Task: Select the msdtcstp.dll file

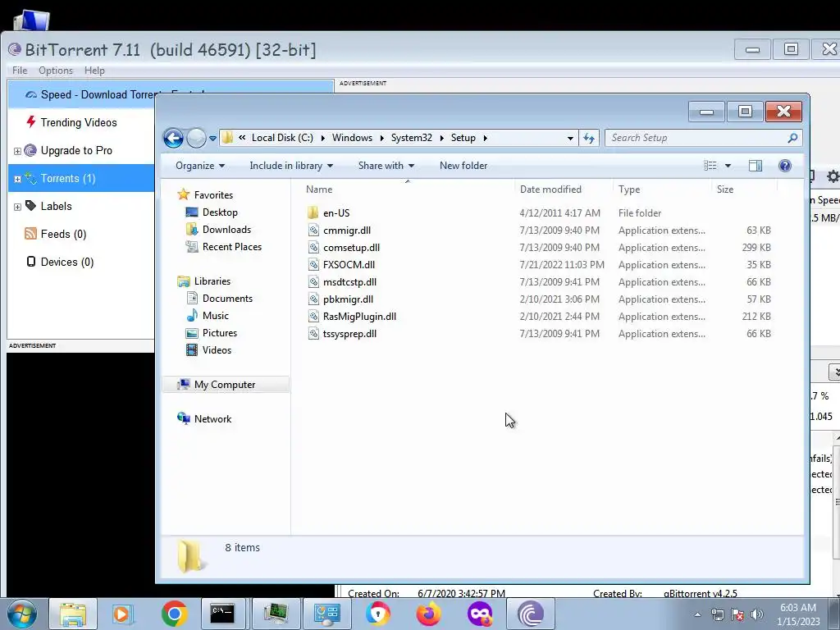Action: click(x=349, y=282)
